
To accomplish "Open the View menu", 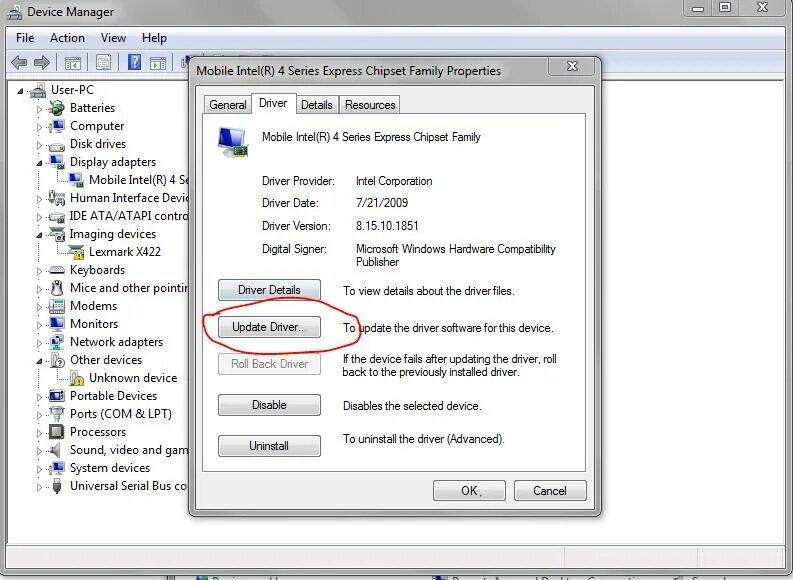I will click(113, 38).
